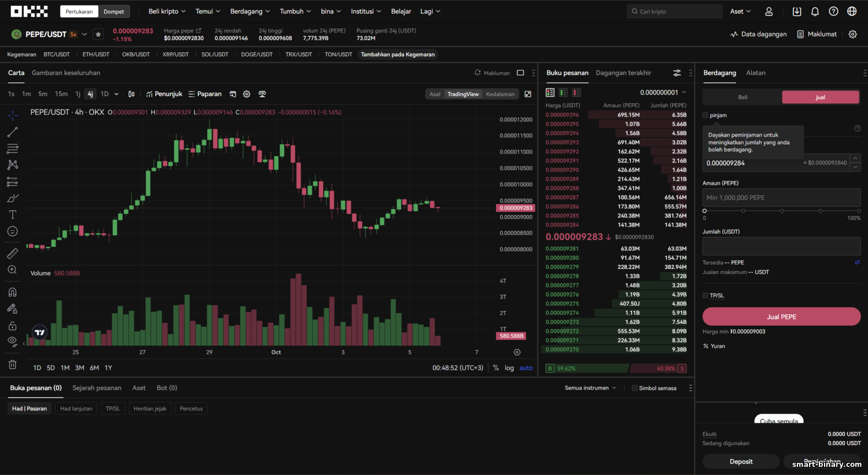The image size is (868, 475).
Task: Select the ruler measure tool
Action: pyautogui.click(x=12, y=253)
